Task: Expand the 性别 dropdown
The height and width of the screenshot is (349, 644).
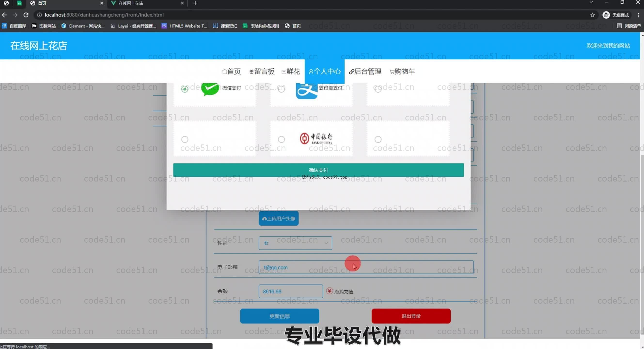Action: point(295,243)
